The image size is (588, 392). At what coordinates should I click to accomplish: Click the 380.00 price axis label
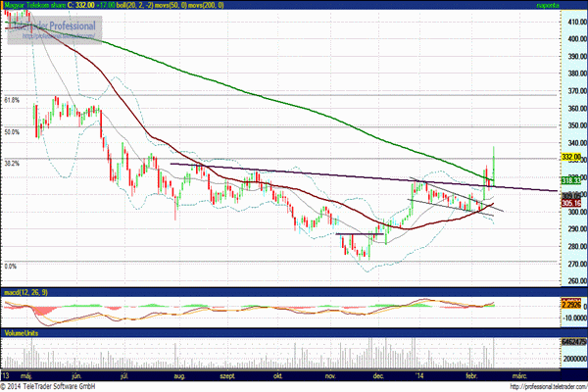point(577,73)
